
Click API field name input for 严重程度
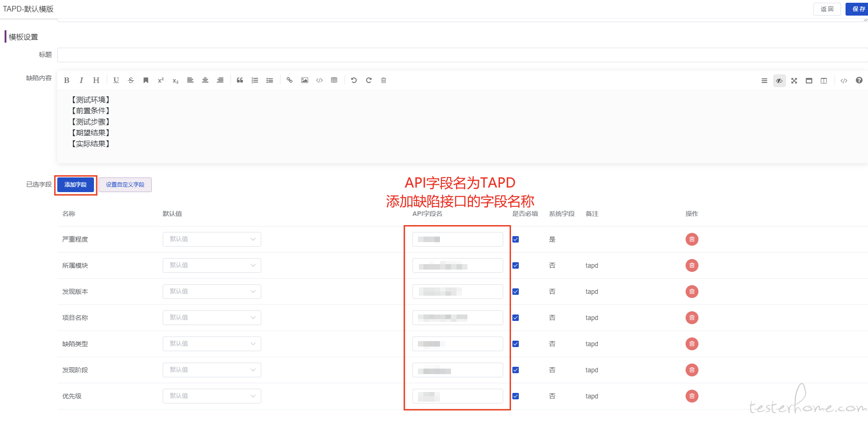457,239
